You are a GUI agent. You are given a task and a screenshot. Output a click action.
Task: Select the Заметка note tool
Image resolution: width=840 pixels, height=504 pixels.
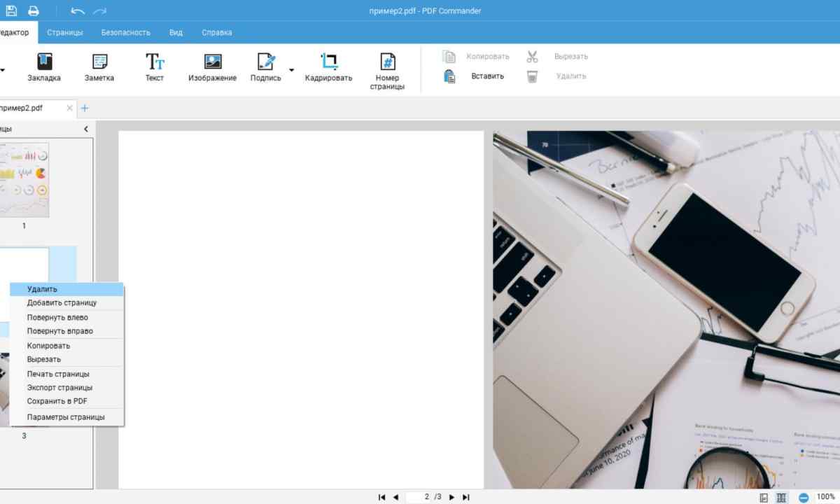coord(99,67)
